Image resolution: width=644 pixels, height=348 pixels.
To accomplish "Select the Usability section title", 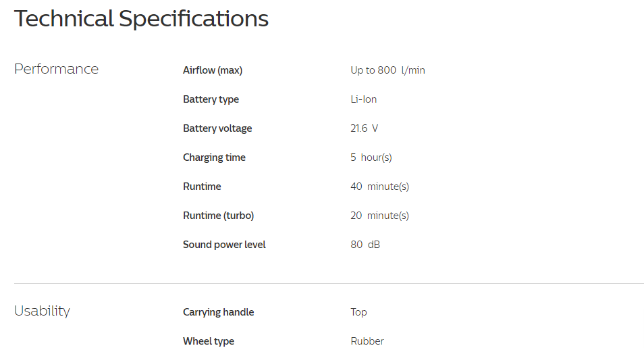I will 42,311.
